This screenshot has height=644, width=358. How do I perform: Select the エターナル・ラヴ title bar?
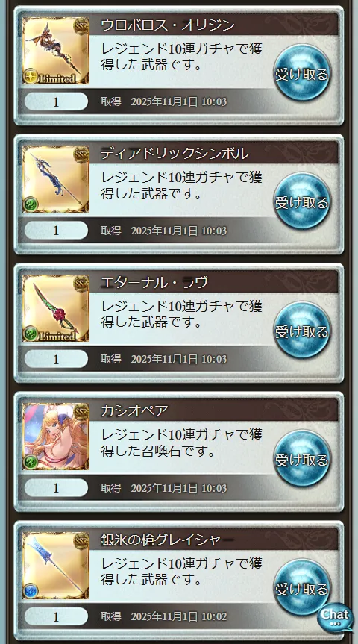click(213, 283)
